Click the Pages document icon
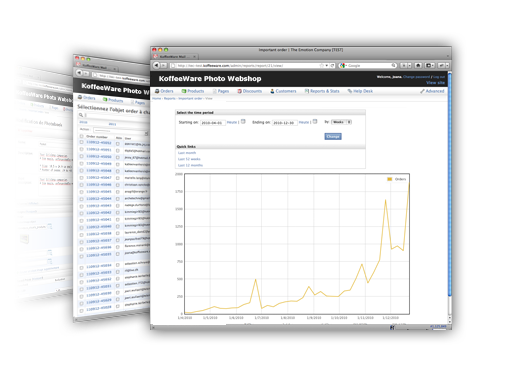The height and width of the screenshot is (385, 510). click(x=215, y=91)
